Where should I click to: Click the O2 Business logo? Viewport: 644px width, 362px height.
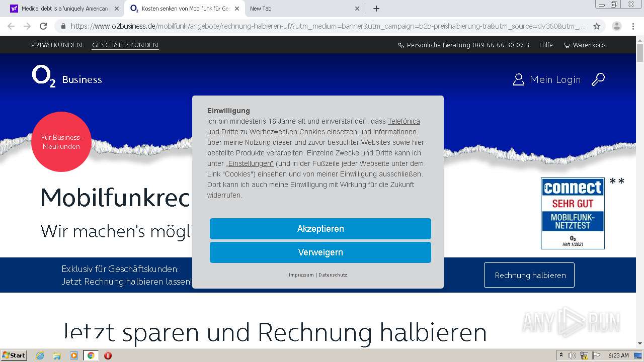click(x=67, y=77)
